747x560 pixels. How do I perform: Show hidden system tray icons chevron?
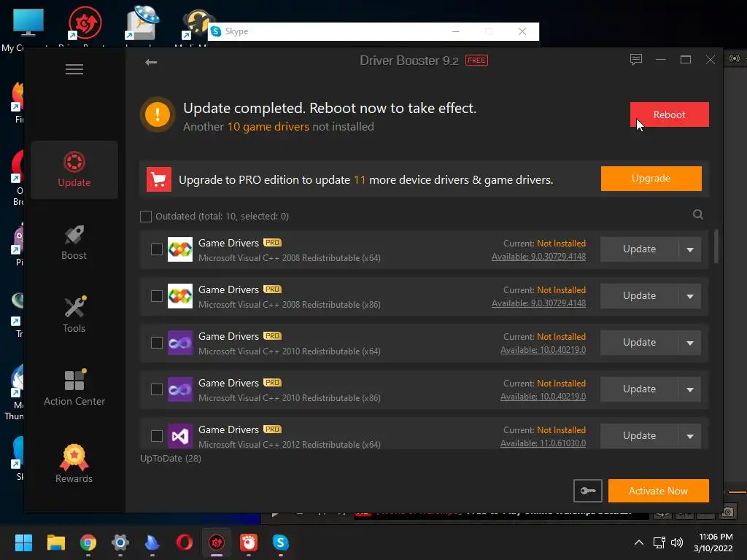click(639, 542)
